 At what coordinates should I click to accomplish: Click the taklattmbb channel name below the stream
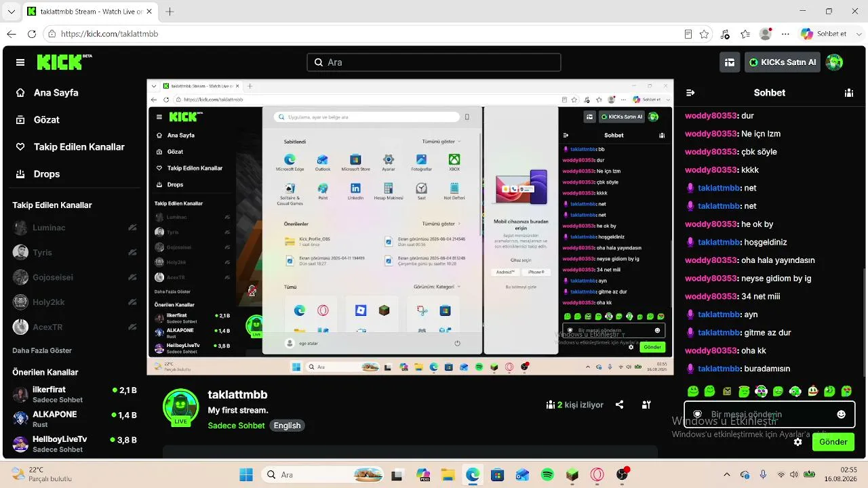(237, 394)
